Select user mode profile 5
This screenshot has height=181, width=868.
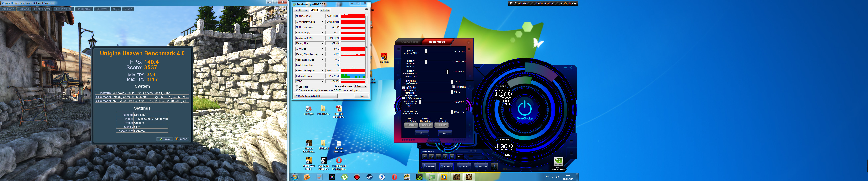click(452, 157)
